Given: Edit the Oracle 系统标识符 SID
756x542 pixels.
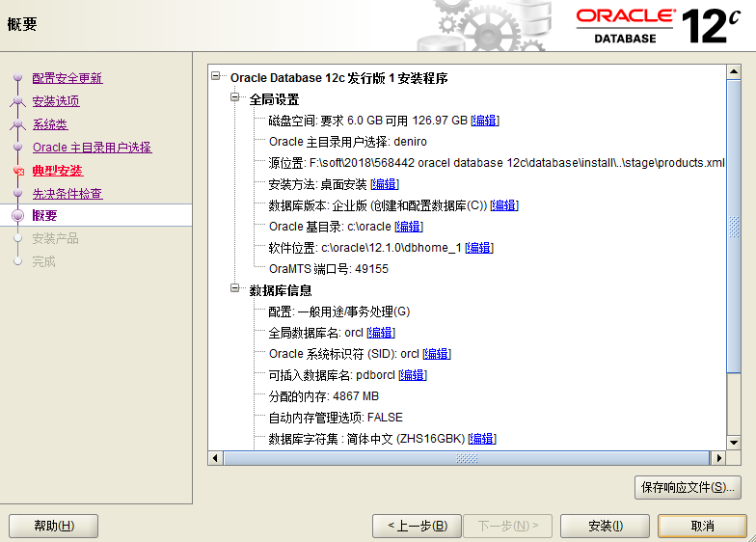Looking at the screenshot, I should (436, 354).
